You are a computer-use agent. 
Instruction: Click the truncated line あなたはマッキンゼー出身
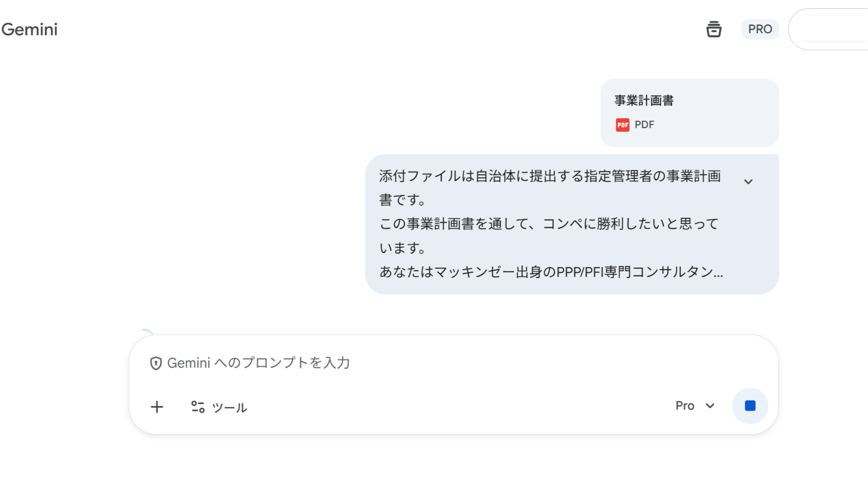(551, 272)
